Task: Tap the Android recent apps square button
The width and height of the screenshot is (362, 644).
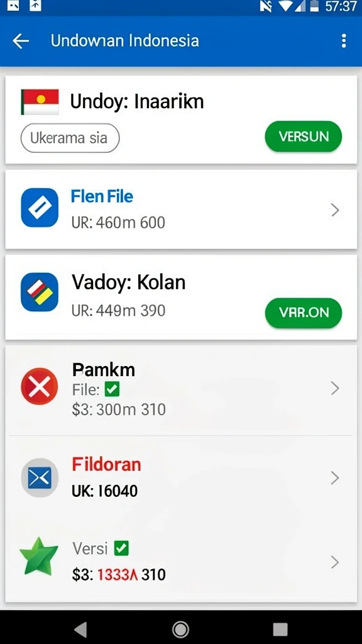Action: 280,629
